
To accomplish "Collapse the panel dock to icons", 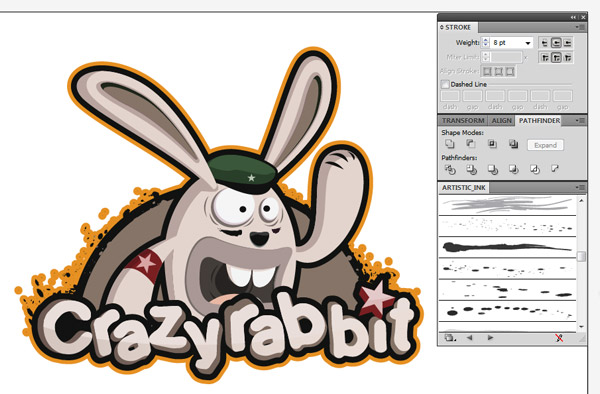I will (x=573, y=17).
